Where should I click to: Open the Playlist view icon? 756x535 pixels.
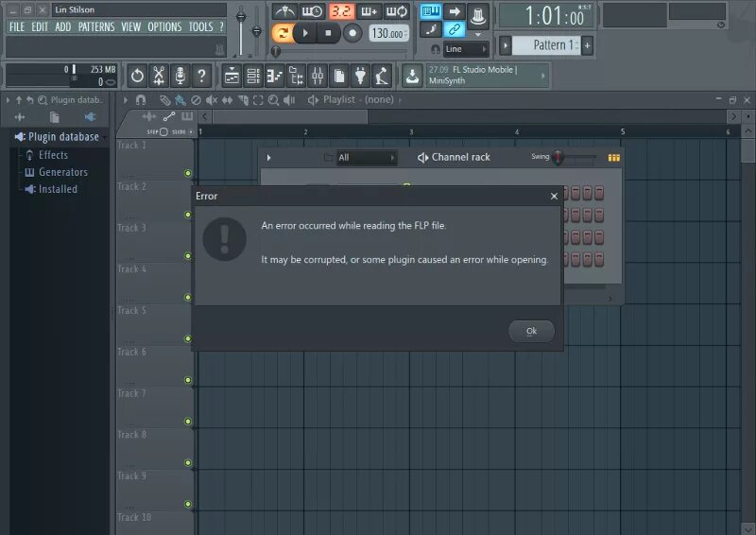[x=232, y=76]
